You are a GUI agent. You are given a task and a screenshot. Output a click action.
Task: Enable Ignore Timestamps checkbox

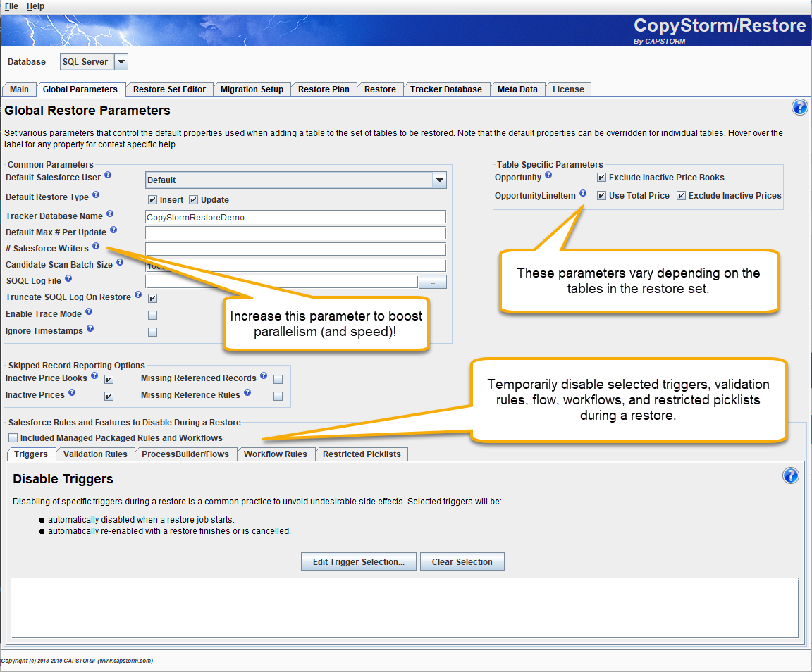point(153,332)
